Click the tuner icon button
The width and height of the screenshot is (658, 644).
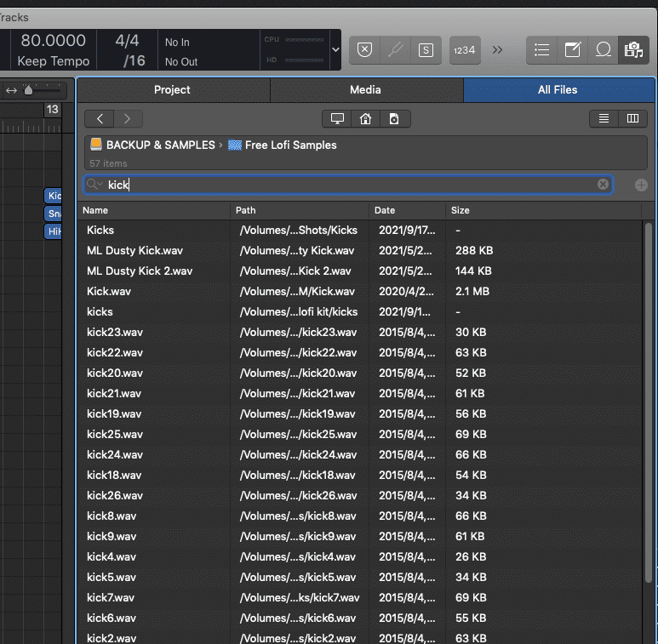point(395,50)
